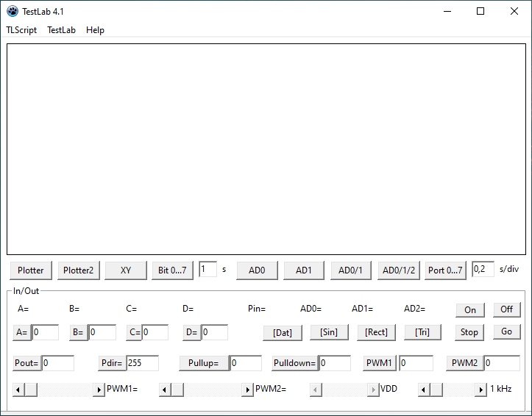Click right arrow of PWM1 scrollbar

(99, 390)
